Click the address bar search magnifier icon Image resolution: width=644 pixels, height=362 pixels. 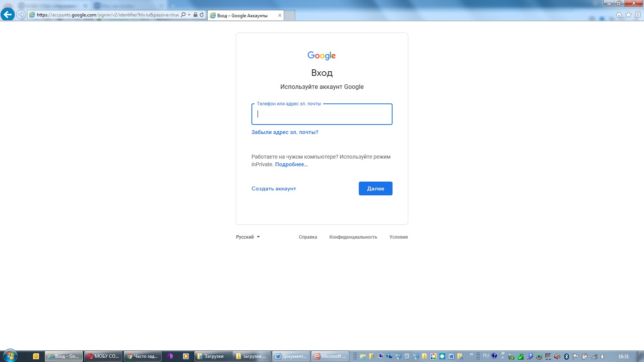tap(183, 15)
